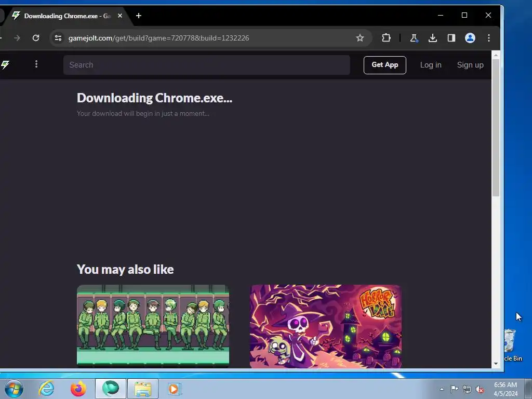Focus the Game Jolt Search field

point(207,65)
